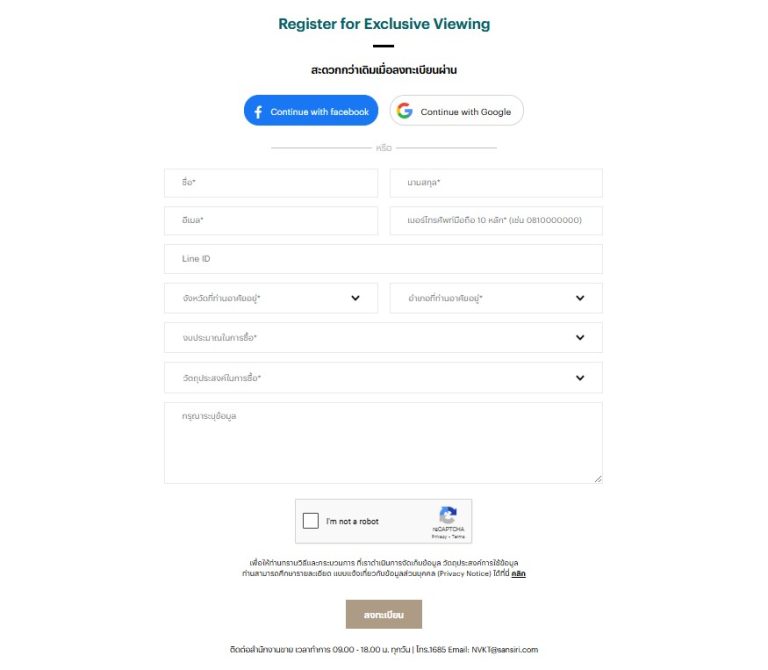This screenshot has width=768, height=670.
Task: Expand the district of residence dropdown
Action: [x=496, y=298]
